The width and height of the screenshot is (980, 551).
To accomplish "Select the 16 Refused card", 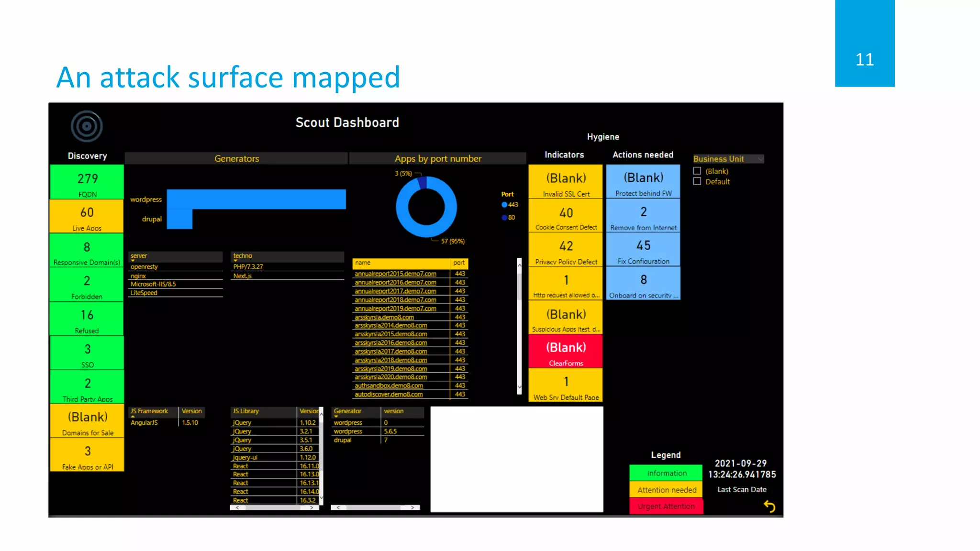I will [87, 319].
